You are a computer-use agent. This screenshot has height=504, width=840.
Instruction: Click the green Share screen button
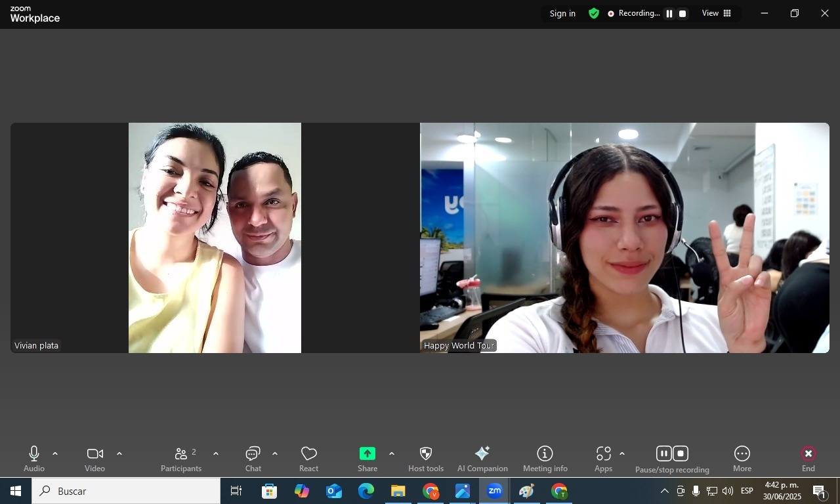[x=367, y=454]
